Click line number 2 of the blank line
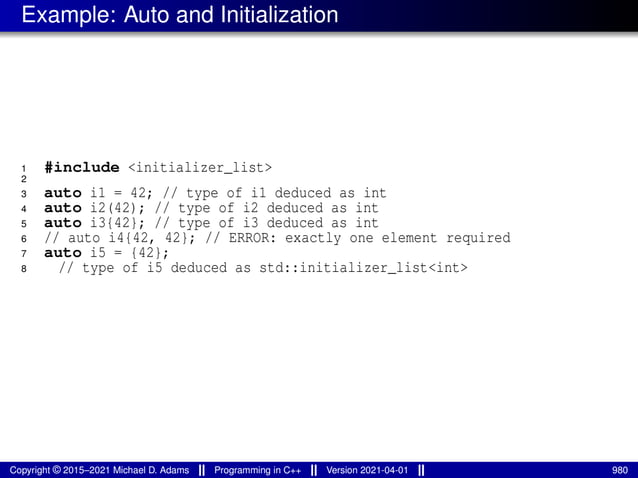638x478 pixels. [24, 179]
